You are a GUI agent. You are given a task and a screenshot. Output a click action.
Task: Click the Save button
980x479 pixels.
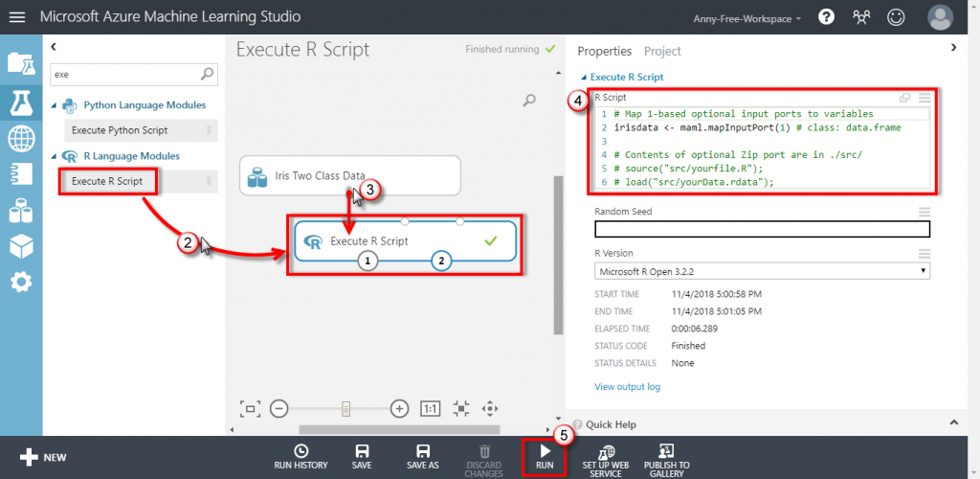[x=361, y=457]
